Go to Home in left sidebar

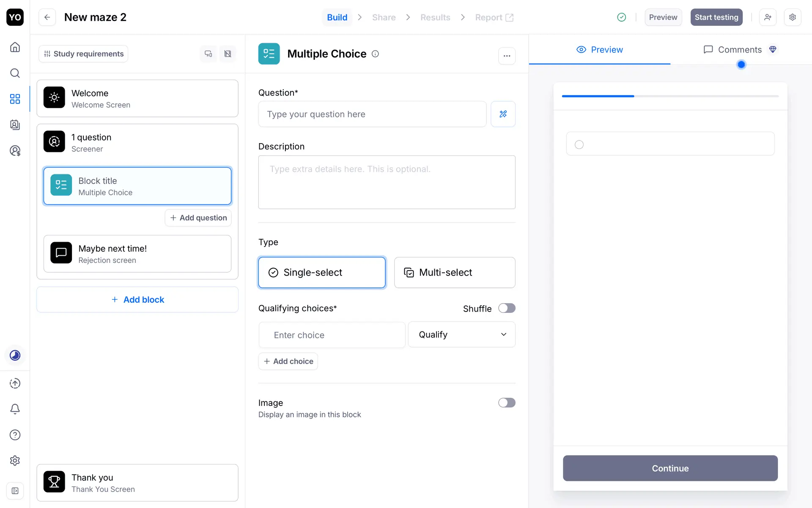(x=15, y=47)
